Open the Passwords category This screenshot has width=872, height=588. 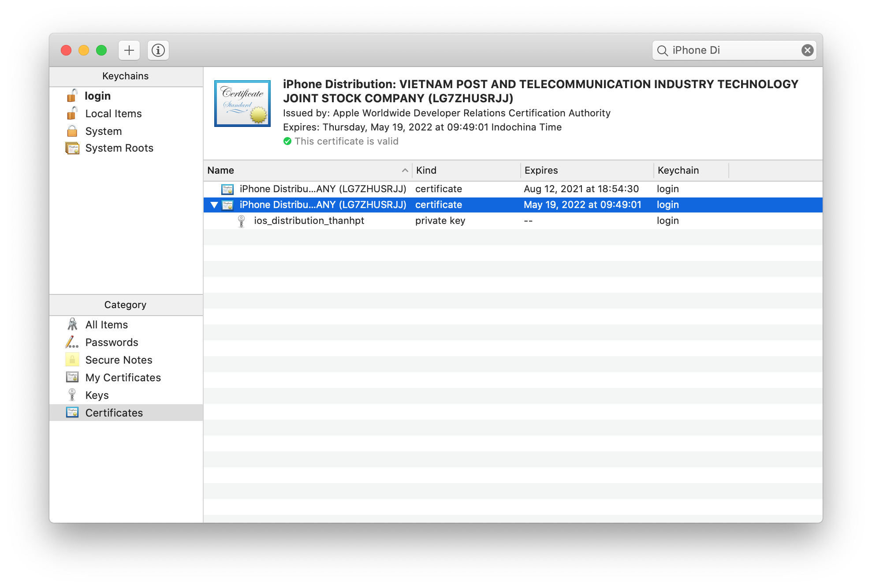pos(112,342)
